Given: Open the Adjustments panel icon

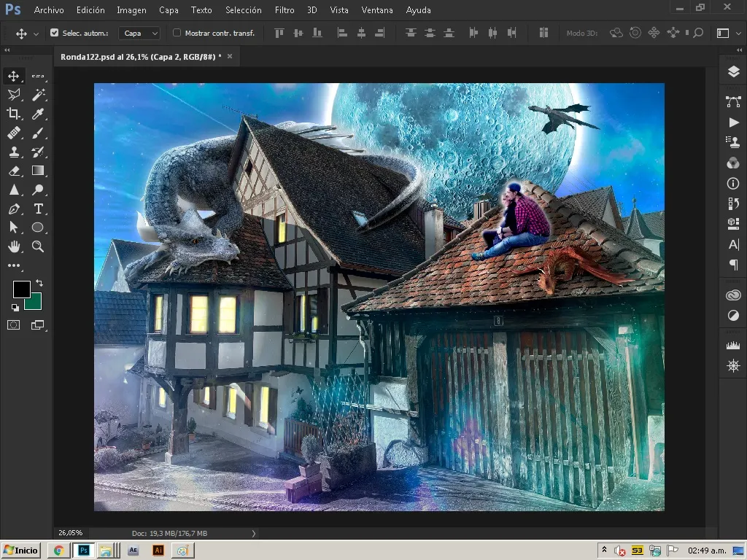Looking at the screenshot, I should tap(733, 315).
